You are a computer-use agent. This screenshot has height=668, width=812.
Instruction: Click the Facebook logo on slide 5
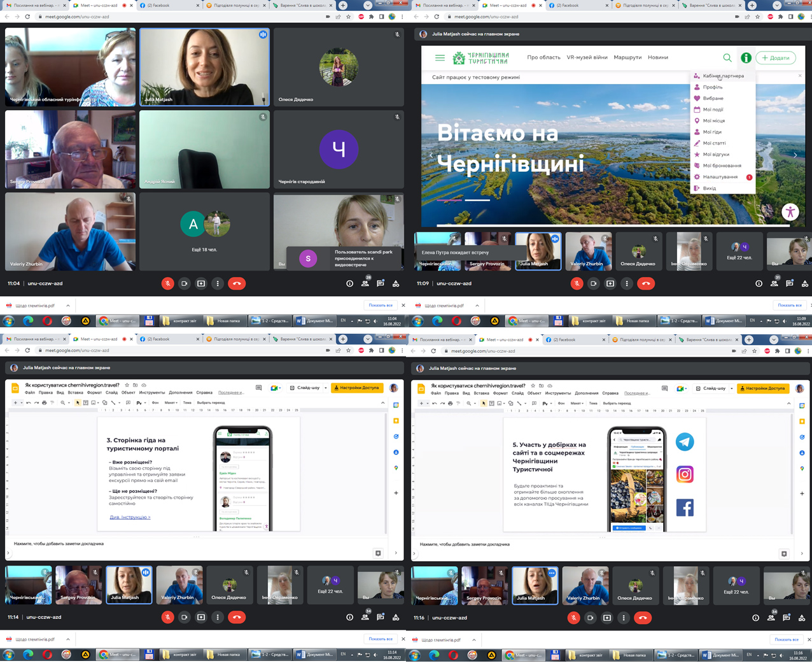click(x=685, y=508)
